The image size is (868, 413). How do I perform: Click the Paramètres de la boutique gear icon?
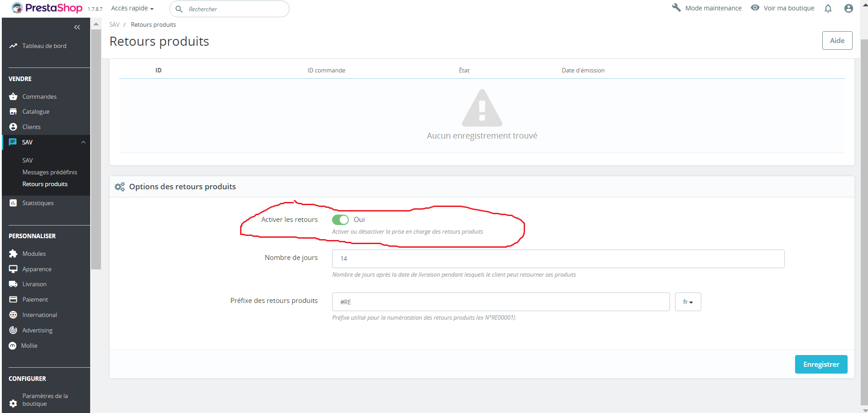pos(13,403)
